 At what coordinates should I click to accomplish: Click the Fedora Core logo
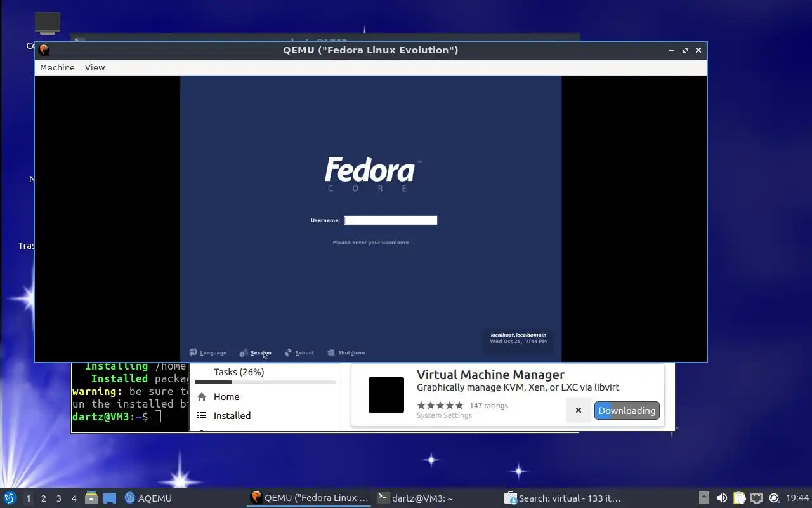click(x=372, y=174)
